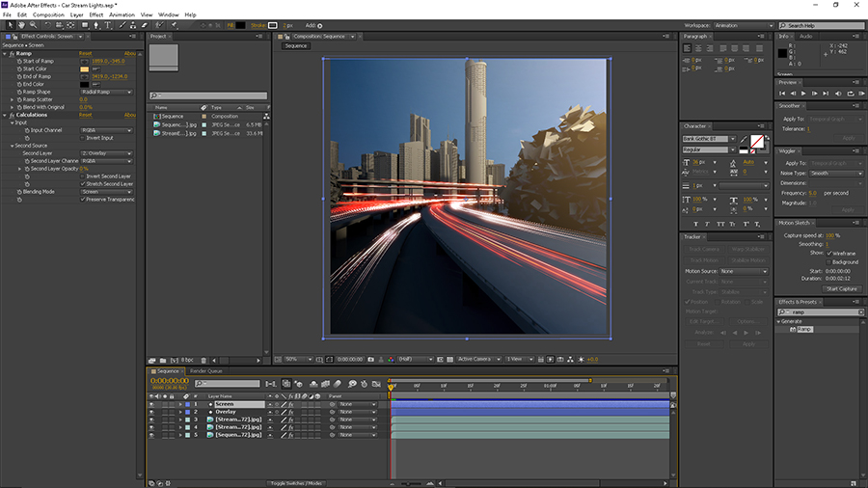Click the Start Color swatch
This screenshot has width=868, height=488.
click(84, 69)
